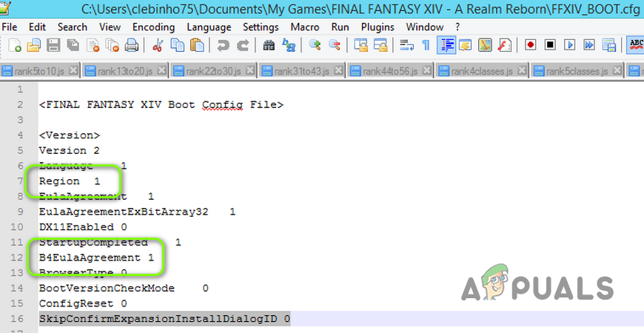The height and width of the screenshot is (333, 644).
Task: Undo the last edit
Action: click(223, 45)
